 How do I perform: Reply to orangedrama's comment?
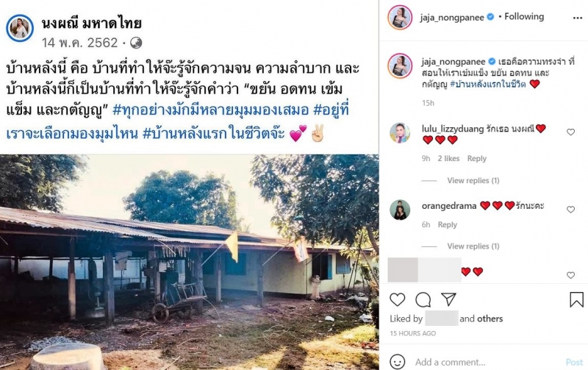coord(448,224)
